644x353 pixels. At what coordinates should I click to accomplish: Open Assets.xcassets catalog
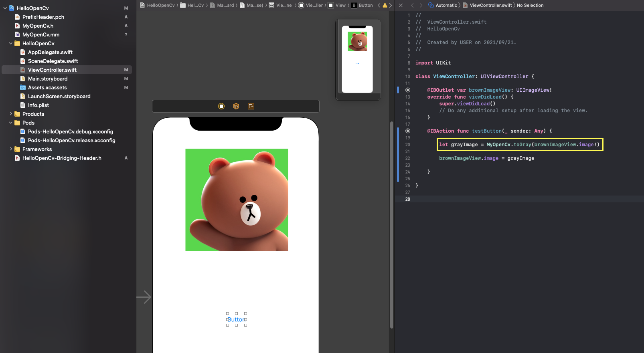(x=47, y=87)
